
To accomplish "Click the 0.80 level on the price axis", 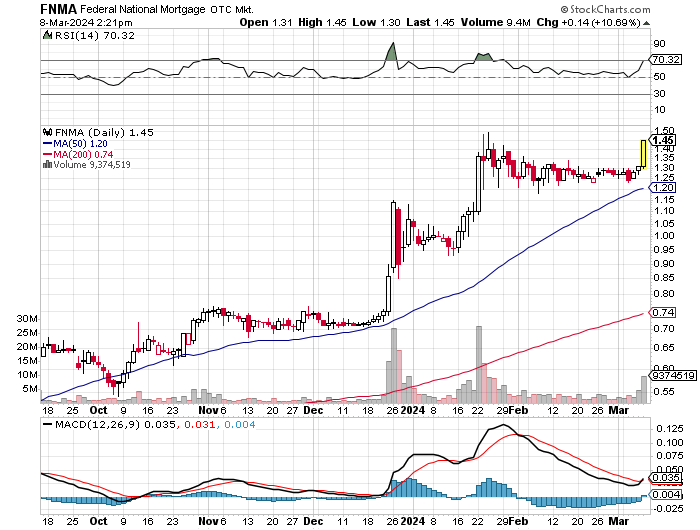I will tap(664, 293).
